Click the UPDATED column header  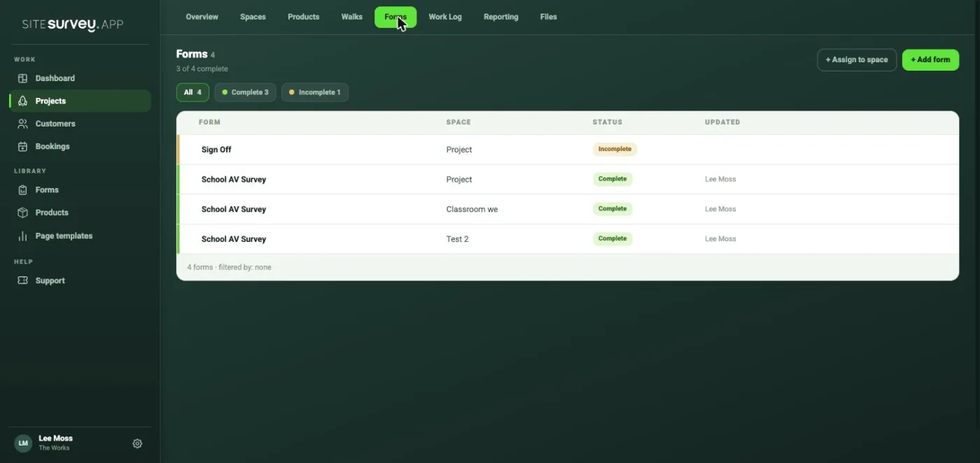722,122
